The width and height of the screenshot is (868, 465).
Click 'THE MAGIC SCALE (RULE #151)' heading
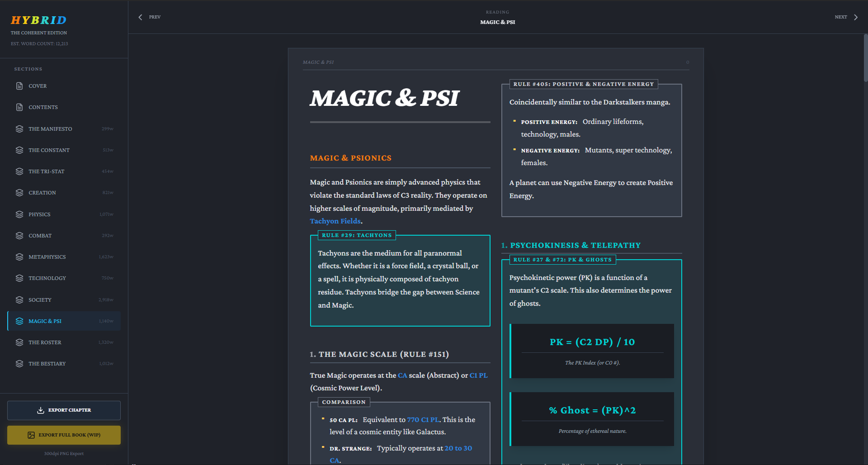[384, 354]
